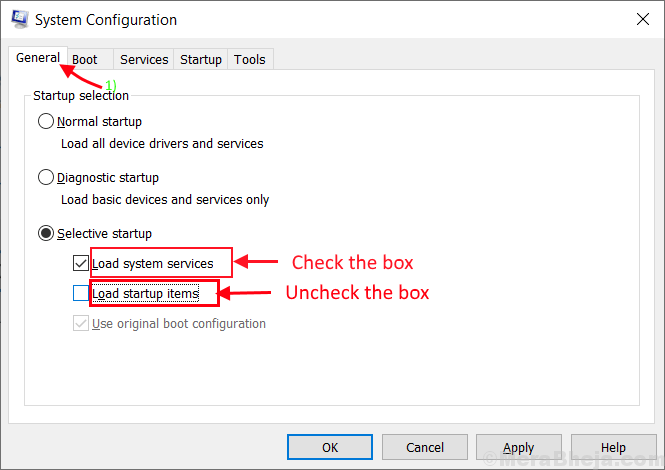Image resolution: width=665 pixels, height=470 pixels.
Task: Open the Tools tab
Action: (250, 59)
